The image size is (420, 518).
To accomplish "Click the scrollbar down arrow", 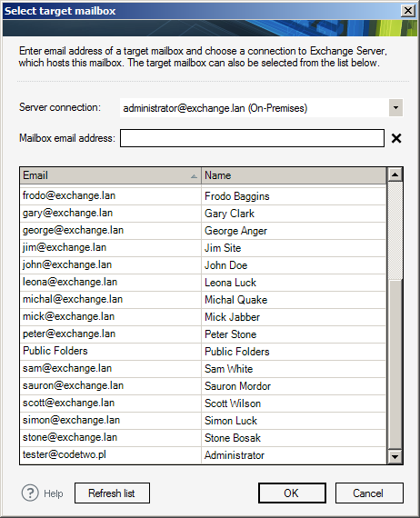I will [395, 457].
